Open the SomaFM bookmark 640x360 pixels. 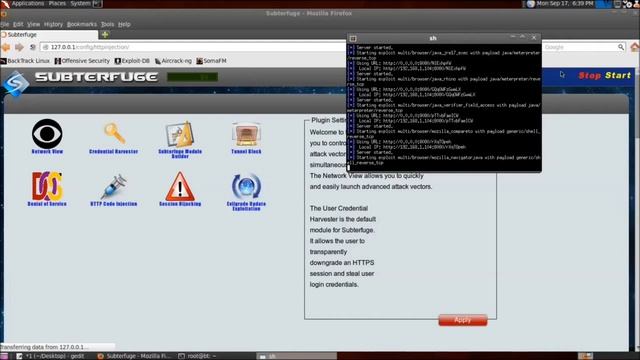[211, 61]
